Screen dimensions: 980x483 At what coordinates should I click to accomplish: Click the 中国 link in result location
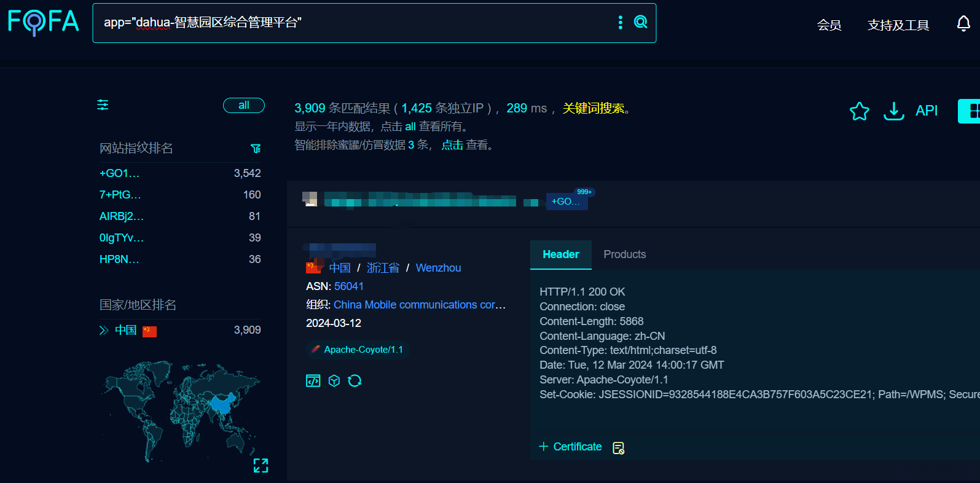340,268
